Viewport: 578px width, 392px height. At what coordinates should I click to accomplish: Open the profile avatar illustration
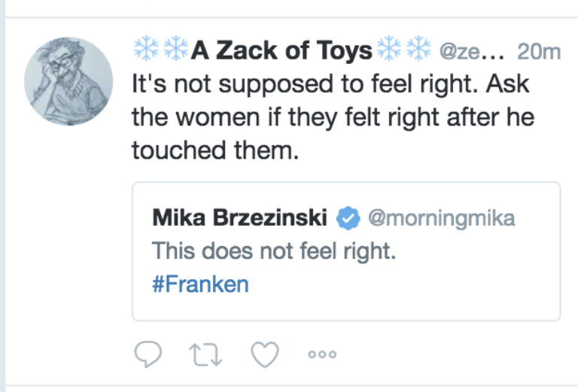coord(68,81)
